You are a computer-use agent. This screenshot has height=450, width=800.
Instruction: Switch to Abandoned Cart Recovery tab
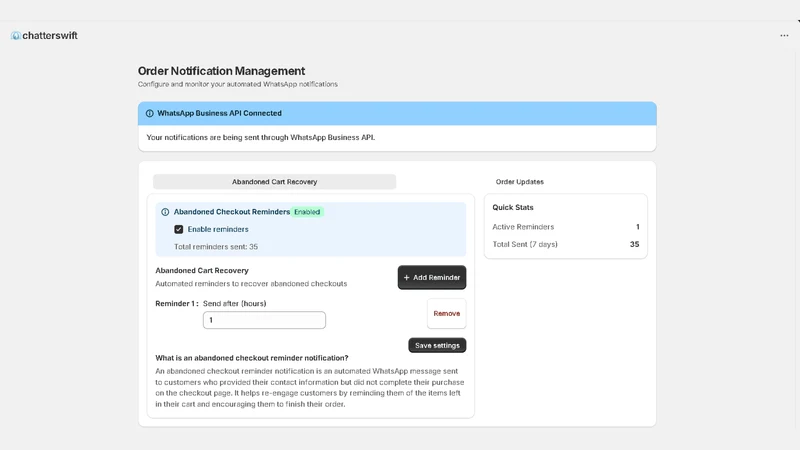point(274,182)
